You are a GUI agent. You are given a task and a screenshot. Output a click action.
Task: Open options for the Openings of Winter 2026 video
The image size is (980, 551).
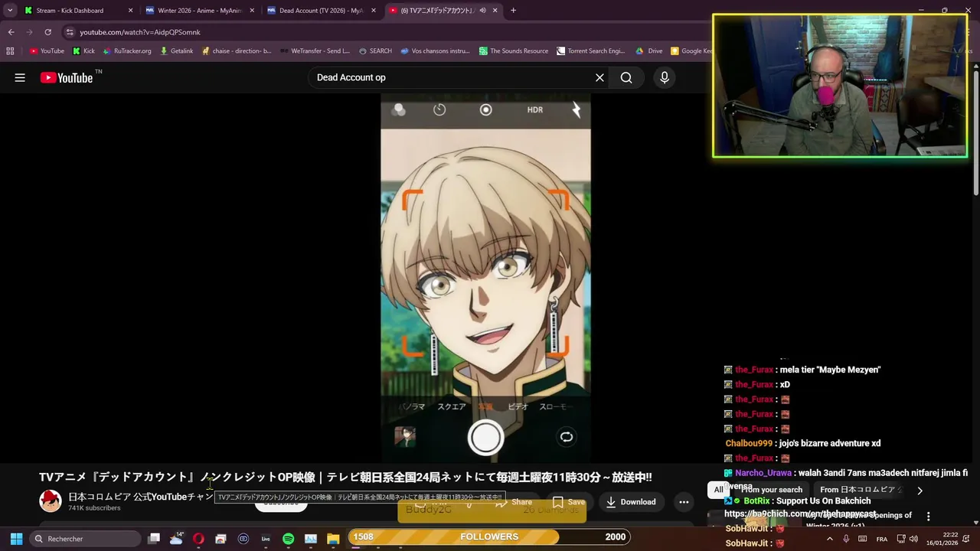tap(928, 517)
